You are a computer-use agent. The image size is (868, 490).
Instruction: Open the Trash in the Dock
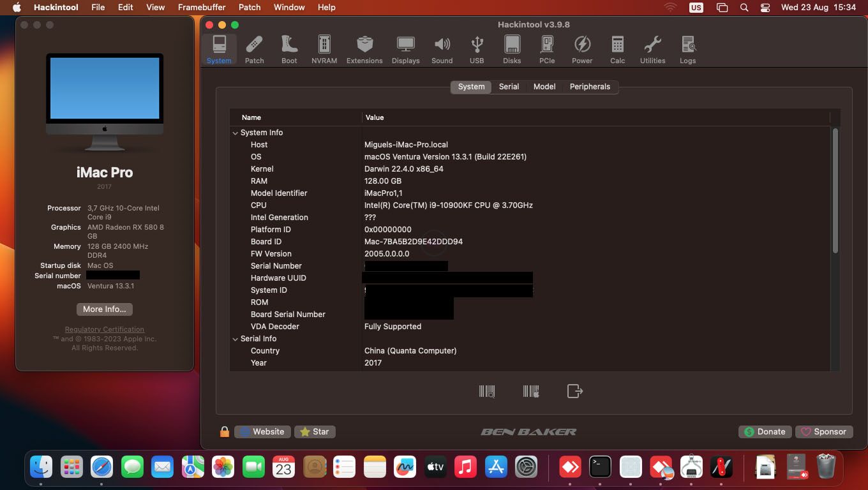826,466
